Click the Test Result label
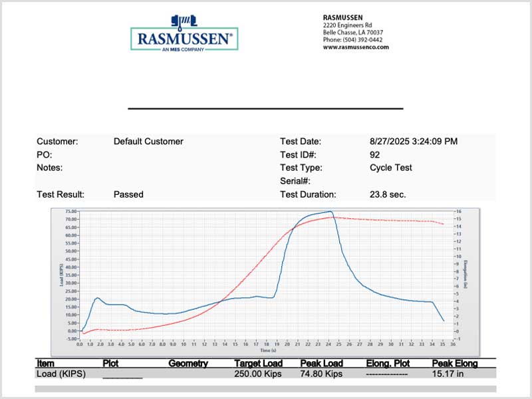 coord(60,194)
